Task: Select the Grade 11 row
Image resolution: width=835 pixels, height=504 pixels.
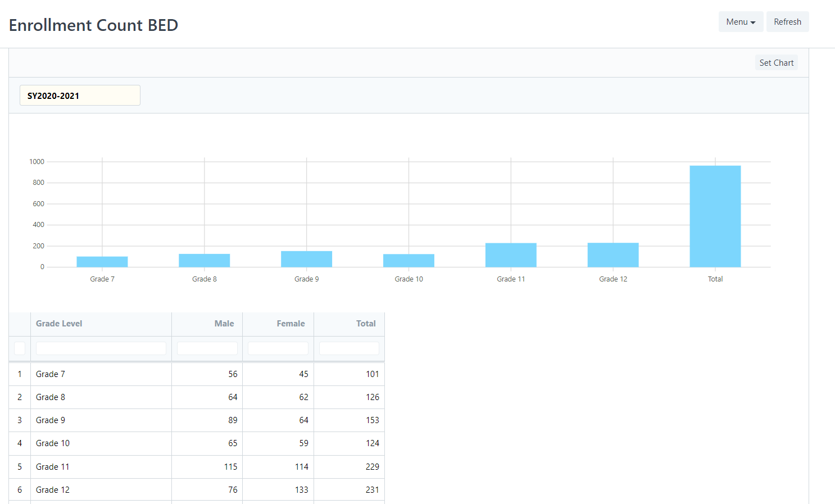Action: point(101,466)
